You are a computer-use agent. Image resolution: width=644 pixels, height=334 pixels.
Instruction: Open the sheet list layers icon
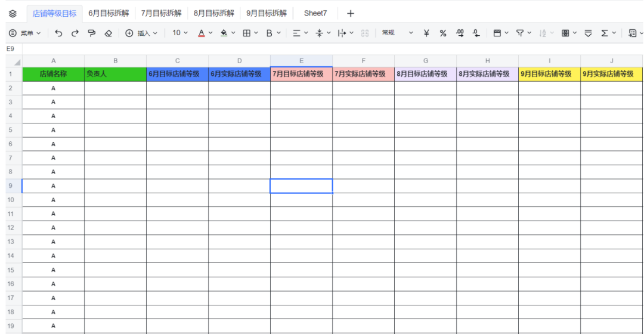[13, 14]
